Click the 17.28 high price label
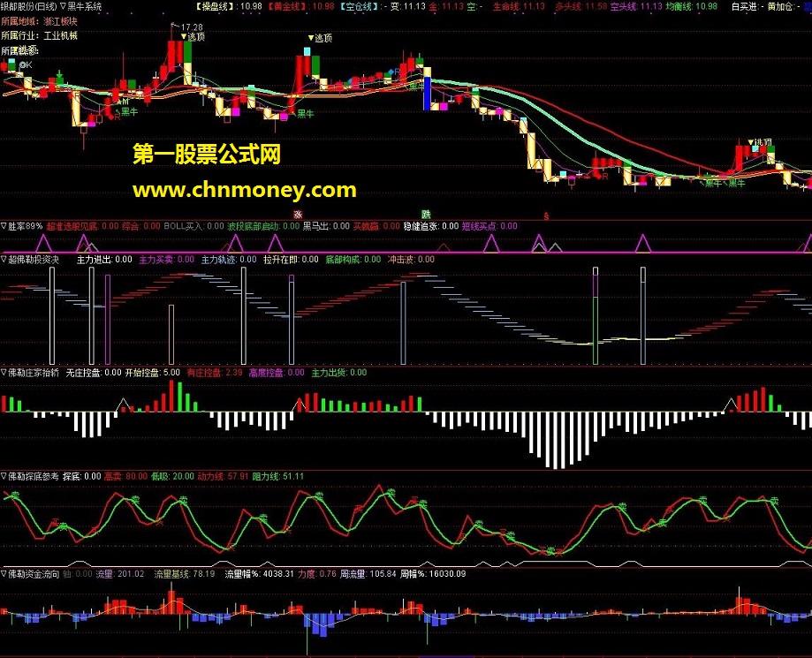Viewport: 812px width, 658px height. click(x=192, y=26)
